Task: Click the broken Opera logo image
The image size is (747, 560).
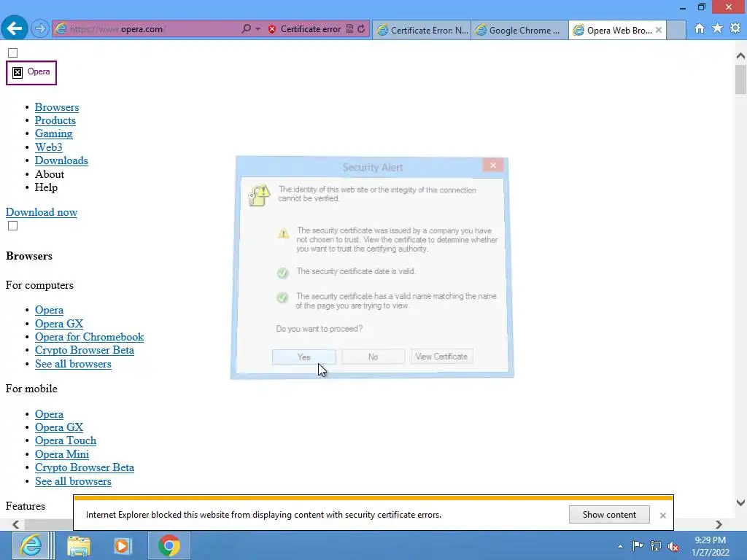Action: coord(31,72)
